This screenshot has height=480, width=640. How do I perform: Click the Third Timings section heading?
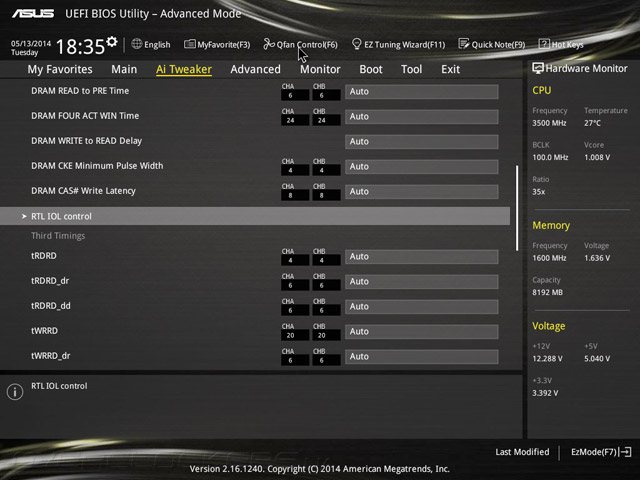pyautogui.click(x=58, y=236)
